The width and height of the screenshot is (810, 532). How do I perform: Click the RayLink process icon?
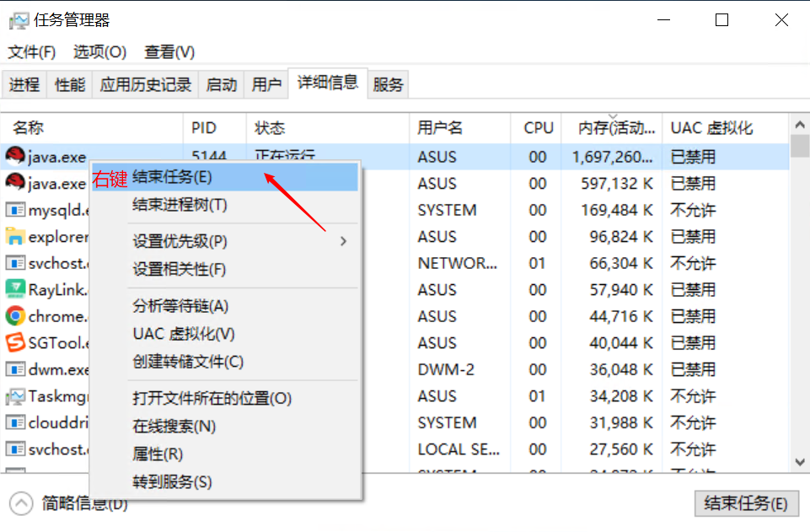pyautogui.click(x=15, y=290)
